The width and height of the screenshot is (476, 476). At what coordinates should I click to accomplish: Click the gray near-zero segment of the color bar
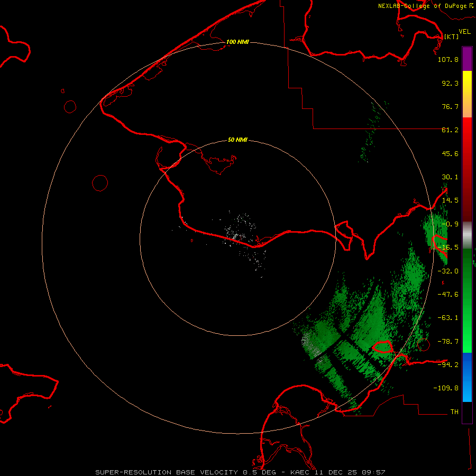[x=467, y=235]
